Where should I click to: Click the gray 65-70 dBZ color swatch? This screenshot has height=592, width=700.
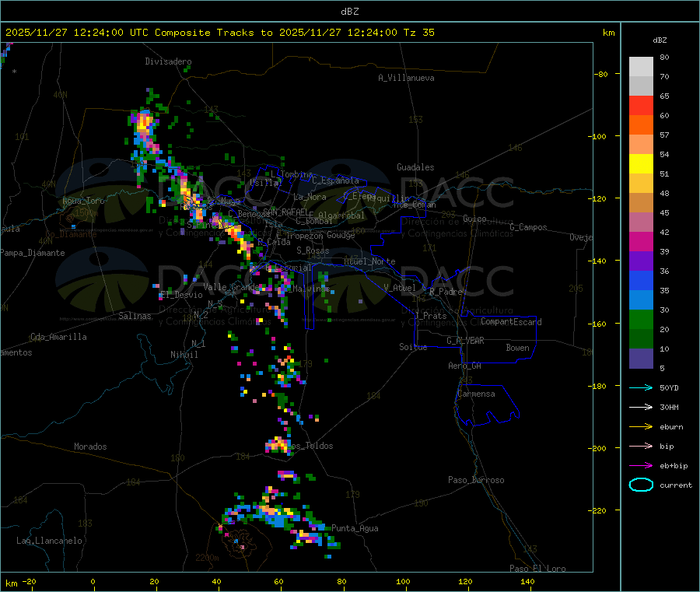pyautogui.click(x=641, y=86)
